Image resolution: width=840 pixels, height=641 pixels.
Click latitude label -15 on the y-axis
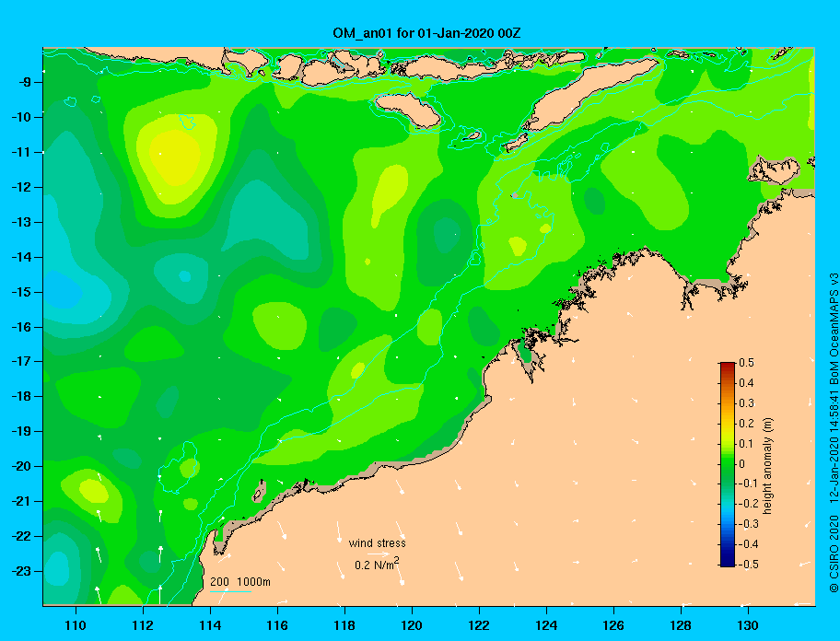coord(22,292)
